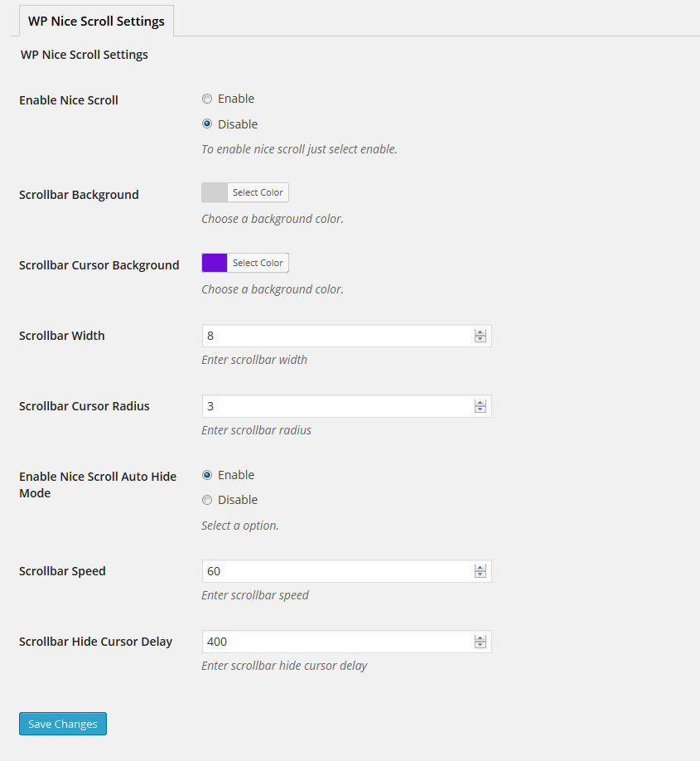
Task: Focus the Scrollbar Width input field
Action: [x=346, y=336]
